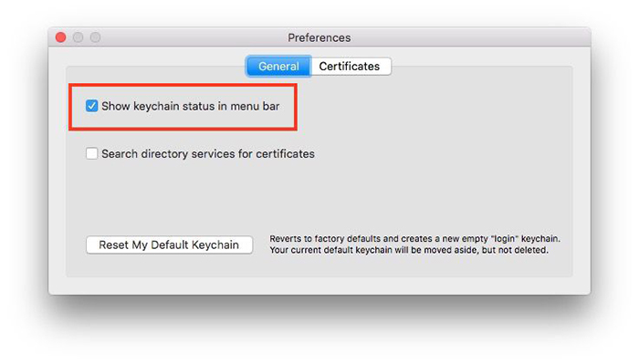
Task: Click the Preferences window title text
Action: [x=319, y=37]
